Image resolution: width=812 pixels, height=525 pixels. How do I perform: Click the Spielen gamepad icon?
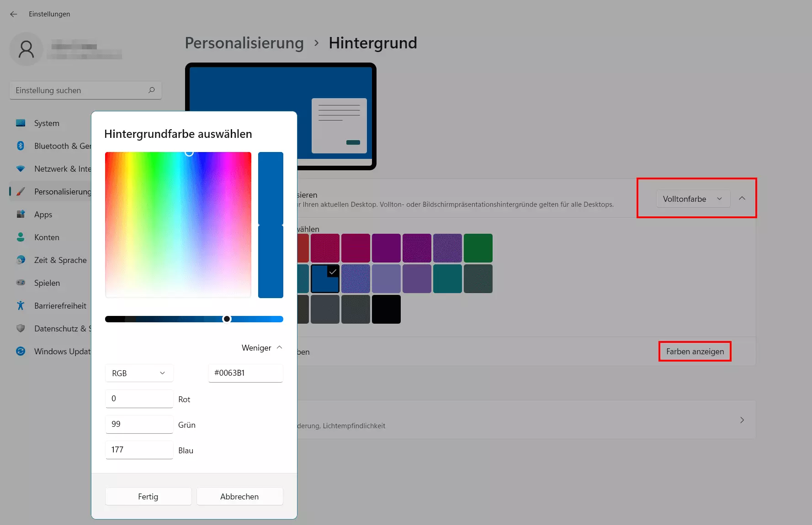pos(21,283)
